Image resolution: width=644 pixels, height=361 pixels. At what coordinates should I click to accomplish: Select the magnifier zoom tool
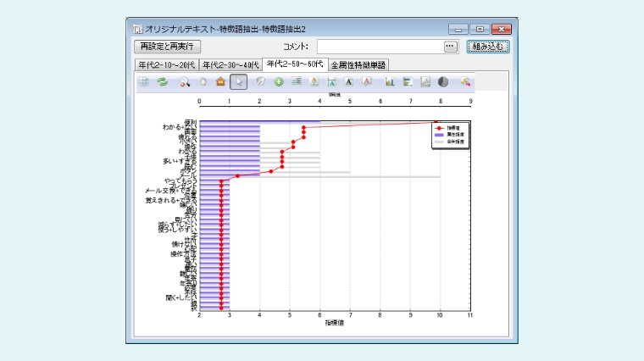(x=185, y=81)
